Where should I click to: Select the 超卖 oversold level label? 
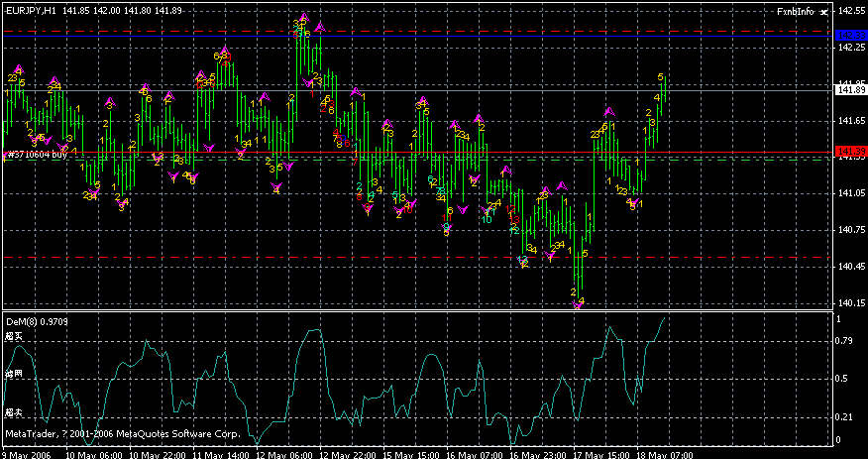[12, 411]
